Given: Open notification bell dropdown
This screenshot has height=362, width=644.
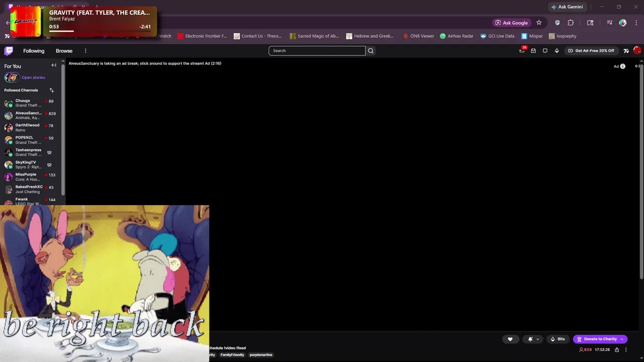Looking at the screenshot, I should (533, 339).
